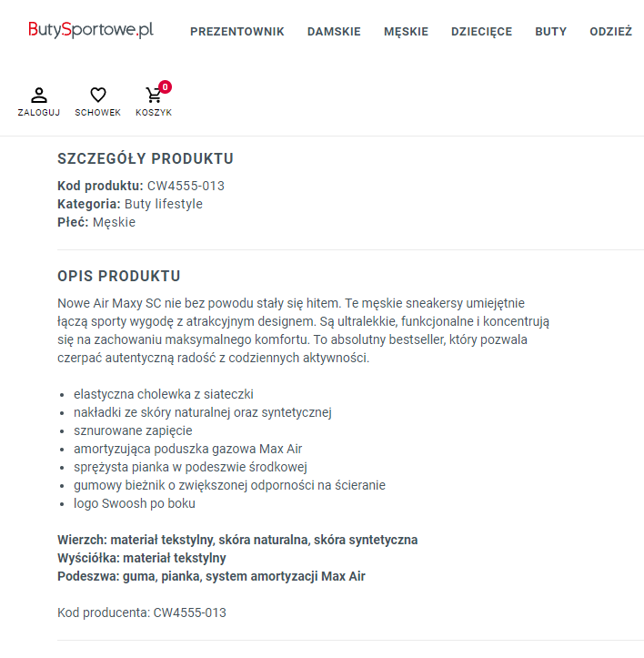
Task: Open the ODZIEŻ navigation item
Action: point(611,31)
